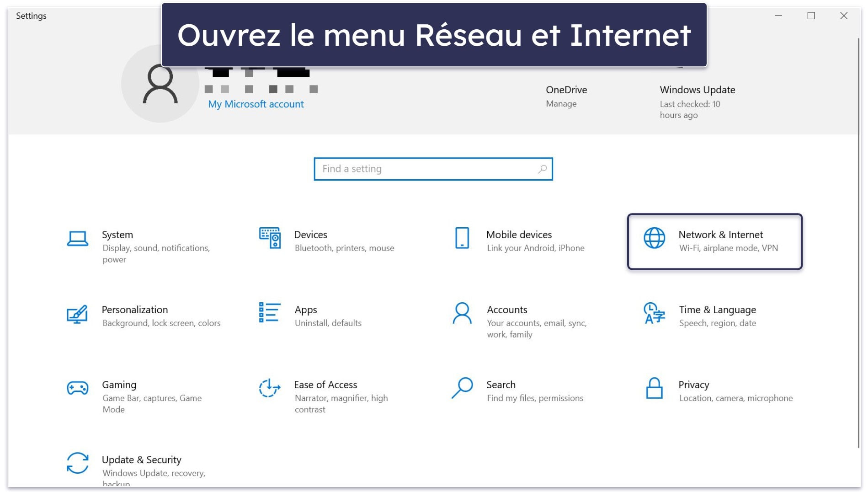Click the Gaming category title
The height and width of the screenshot is (492, 868).
click(x=119, y=385)
